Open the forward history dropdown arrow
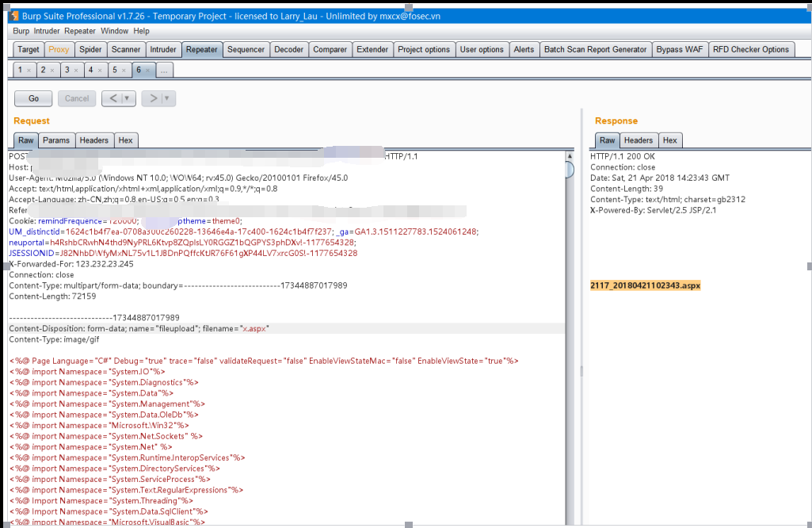This screenshot has height=528, width=812. (166, 98)
